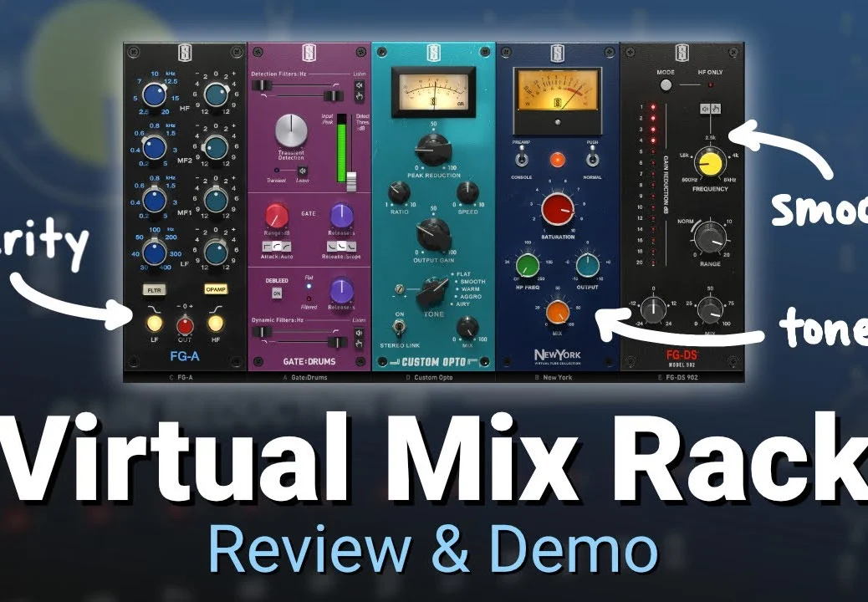Click the blue HF frequency knob on FG-A
The height and width of the screenshot is (602, 868).
click(x=155, y=94)
